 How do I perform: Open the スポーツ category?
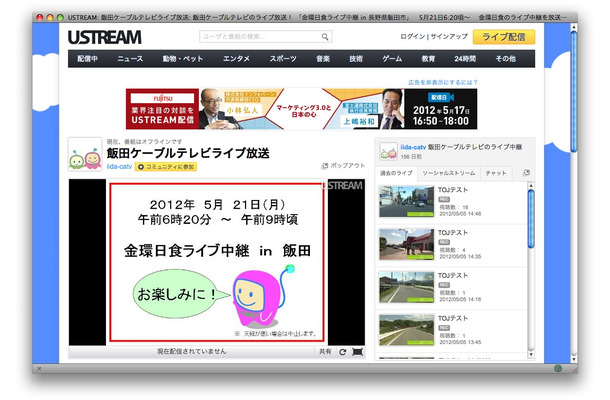tap(283, 59)
